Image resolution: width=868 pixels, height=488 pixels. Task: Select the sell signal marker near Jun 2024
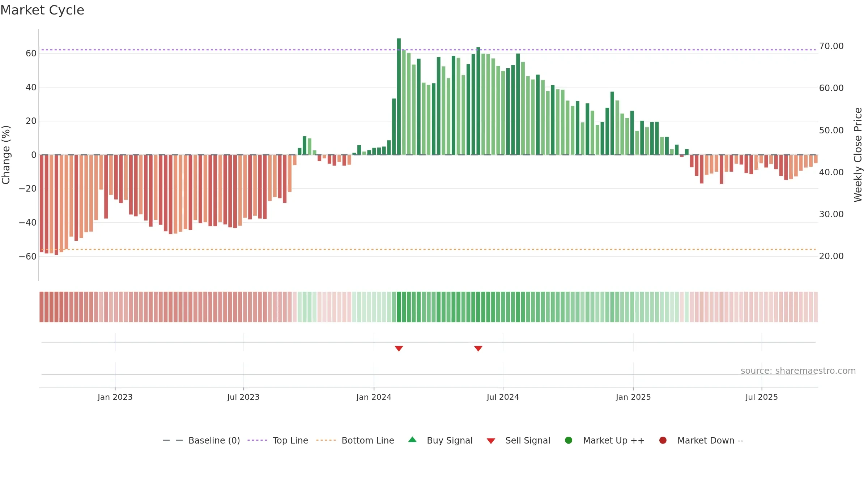click(x=478, y=348)
